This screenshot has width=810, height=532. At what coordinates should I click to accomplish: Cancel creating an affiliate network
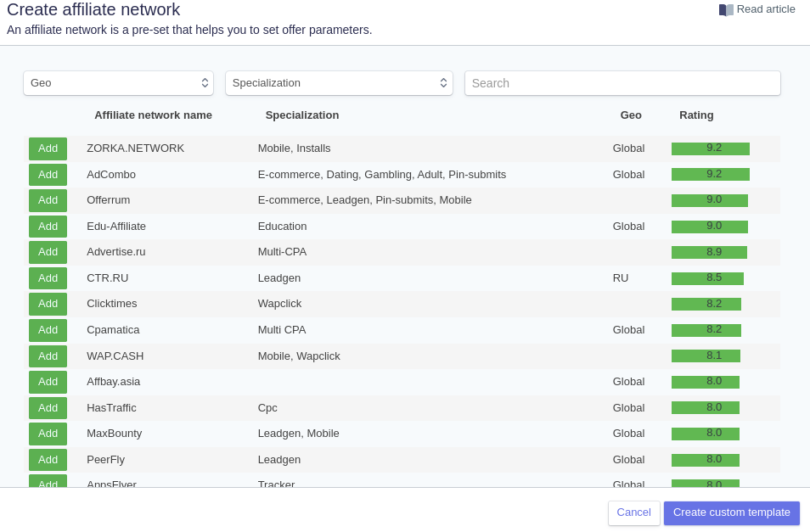[633, 512]
